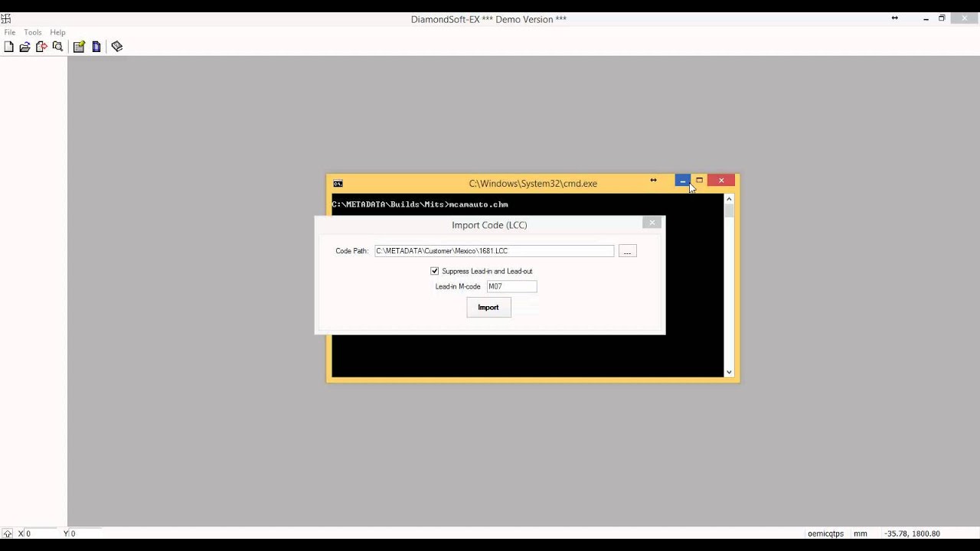
Task: Click the DiamondSoft-EX app icon in title bar
Action: tap(5, 18)
